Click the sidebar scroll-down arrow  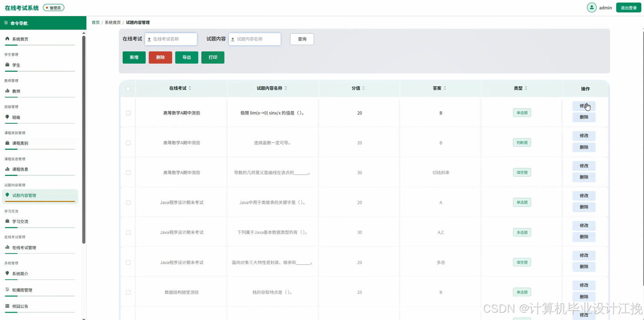click(84, 318)
